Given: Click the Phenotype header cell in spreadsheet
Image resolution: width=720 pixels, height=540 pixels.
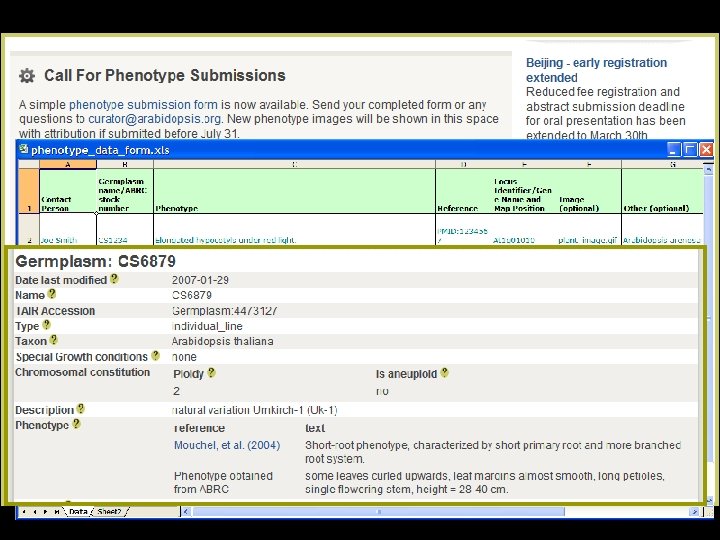Looking at the screenshot, I should pyautogui.click(x=294, y=191).
